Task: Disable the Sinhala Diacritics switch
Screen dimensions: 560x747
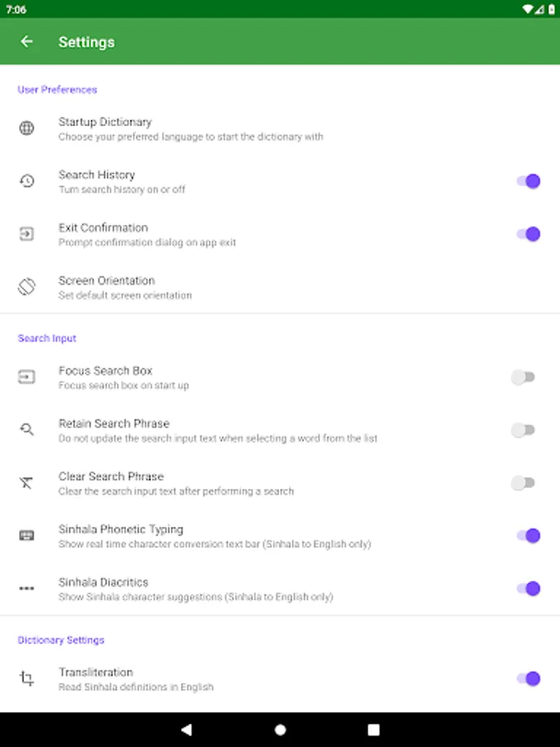Action: [x=528, y=588]
